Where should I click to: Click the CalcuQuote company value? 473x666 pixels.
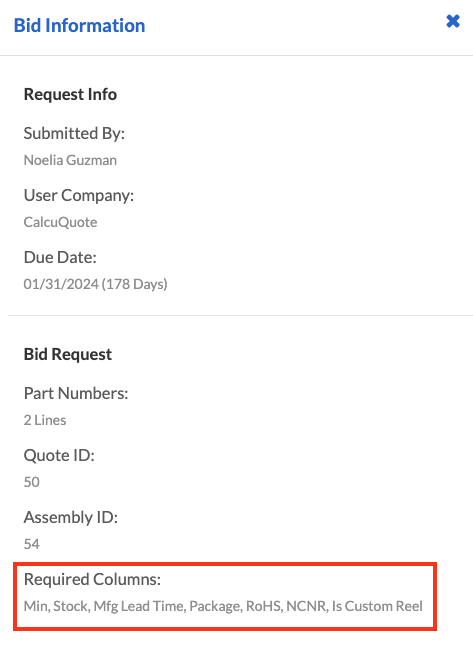(x=60, y=222)
